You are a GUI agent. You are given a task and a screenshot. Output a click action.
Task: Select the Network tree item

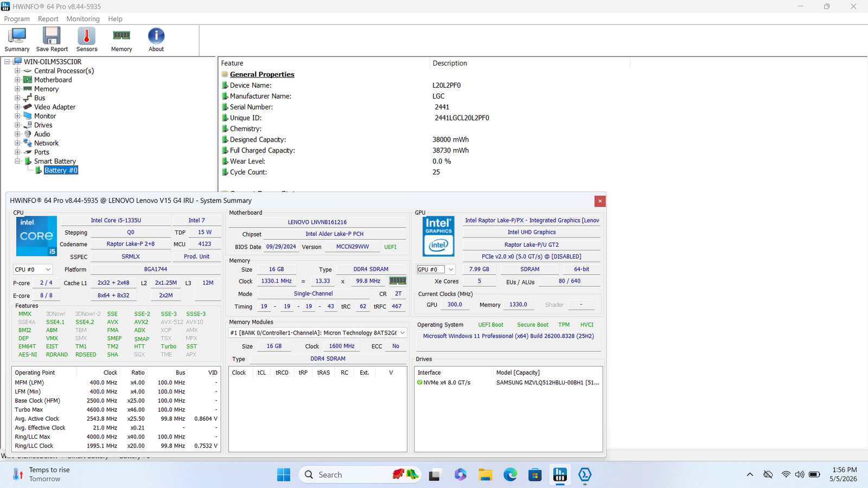(46, 143)
